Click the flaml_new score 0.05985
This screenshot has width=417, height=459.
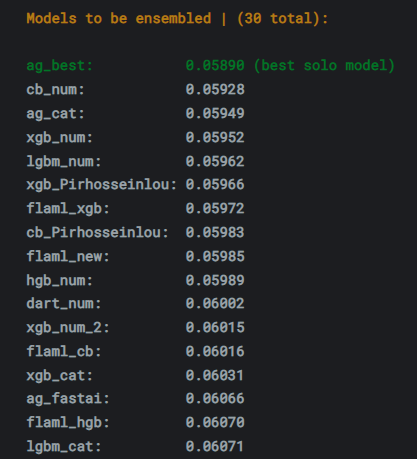point(215,256)
